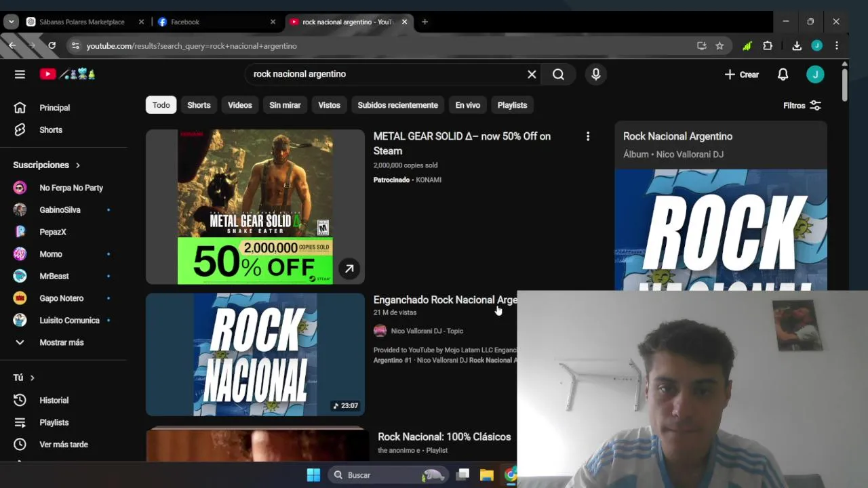Open the Windows Start menu

click(x=313, y=475)
